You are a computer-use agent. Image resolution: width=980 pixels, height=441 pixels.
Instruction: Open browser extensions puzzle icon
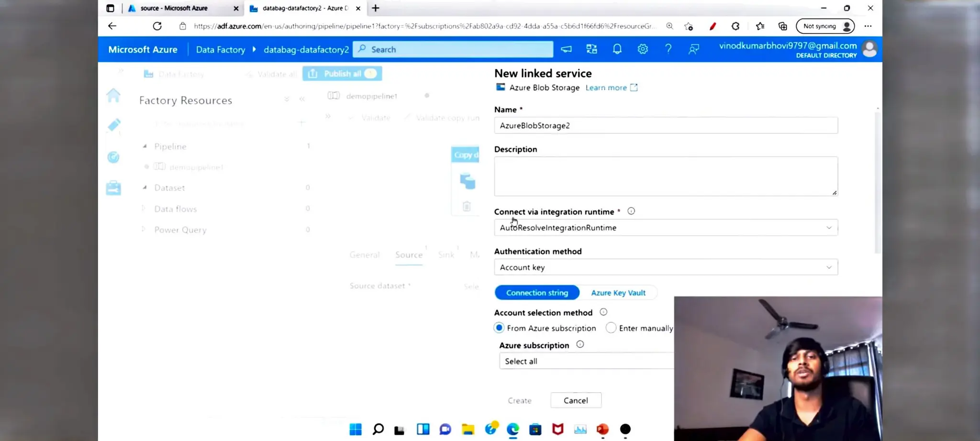pyautogui.click(x=735, y=26)
